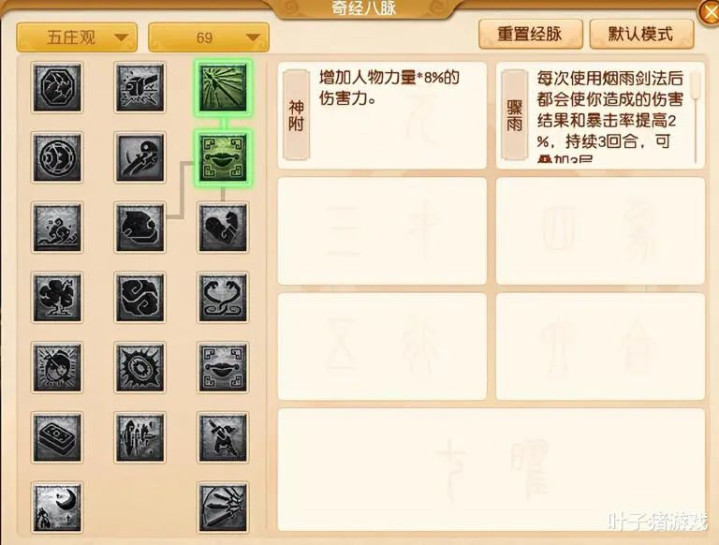
Task: Select the gray lips icon in fifth row
Action: (223, 368)
